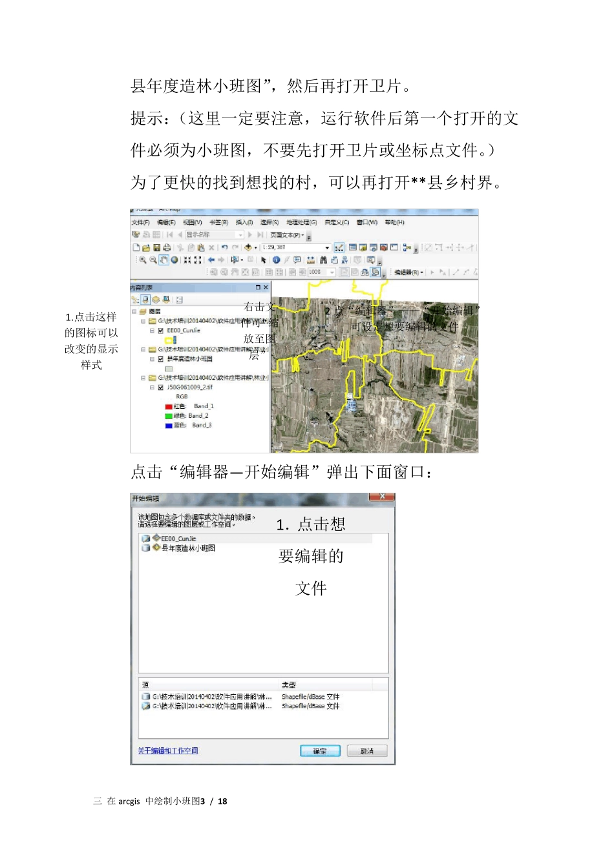Screen dimensions: 614x868
Task: Click the Fixed Zoom Out icon
Action: click(x=197, y=260)
